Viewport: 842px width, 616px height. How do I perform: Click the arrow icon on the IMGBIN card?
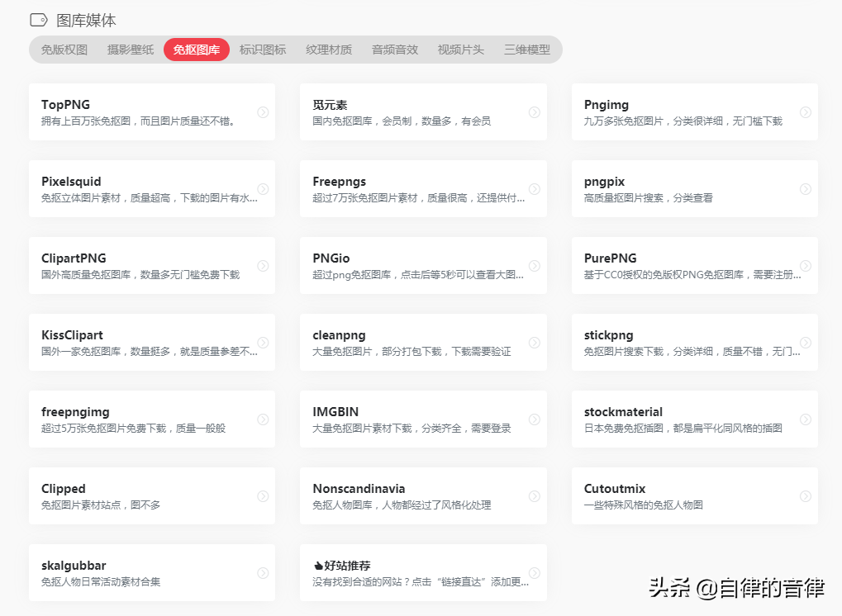click(535, 419)
